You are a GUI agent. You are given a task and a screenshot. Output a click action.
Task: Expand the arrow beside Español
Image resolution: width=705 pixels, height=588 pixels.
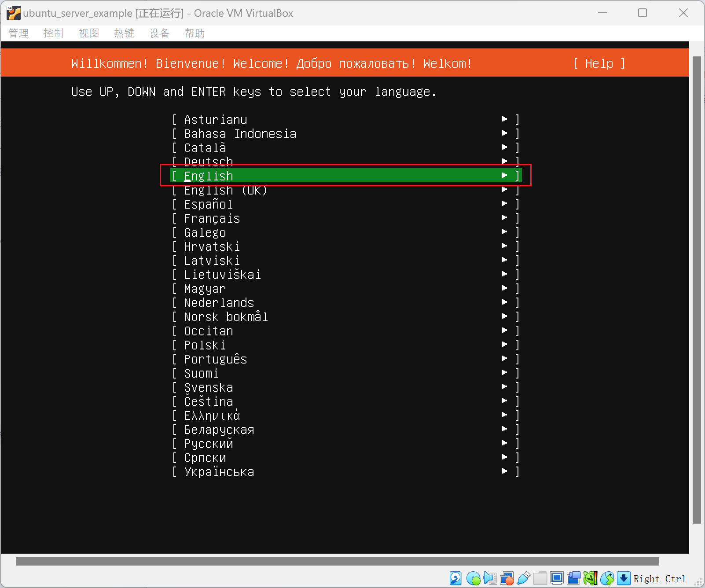[x=504, y=204]
